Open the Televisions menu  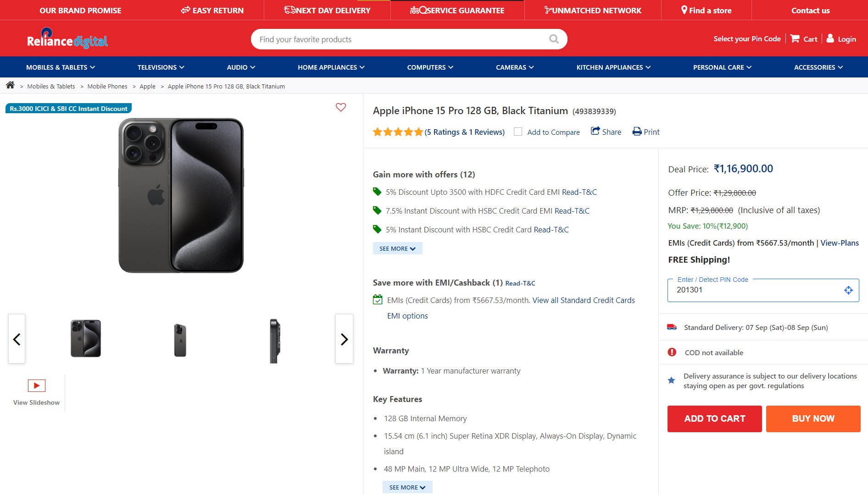161,67
